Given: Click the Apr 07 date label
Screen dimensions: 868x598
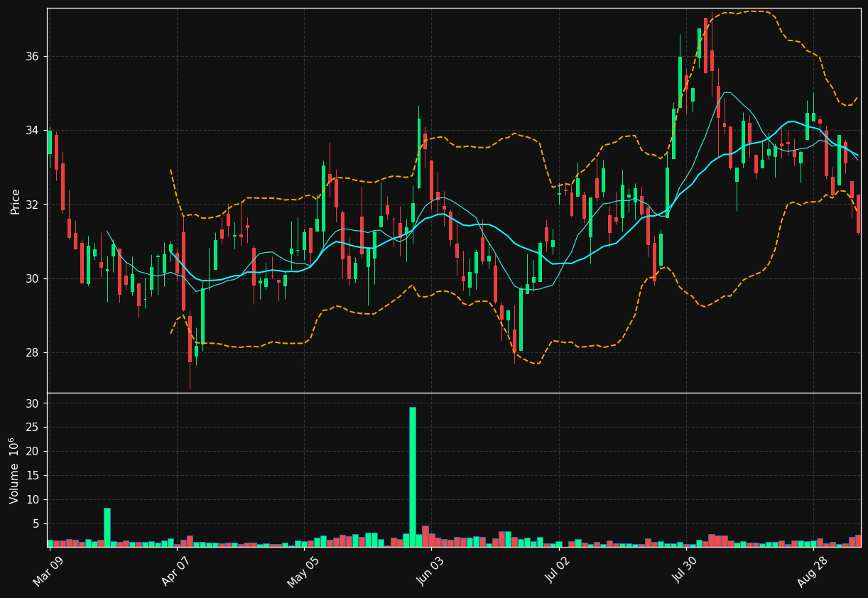Looking at the screenshot, I should tap(176, 571).
